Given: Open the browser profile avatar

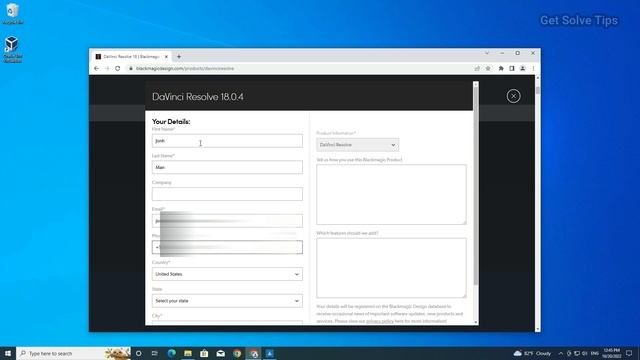Looking at the screenshot, I should 522,69.
